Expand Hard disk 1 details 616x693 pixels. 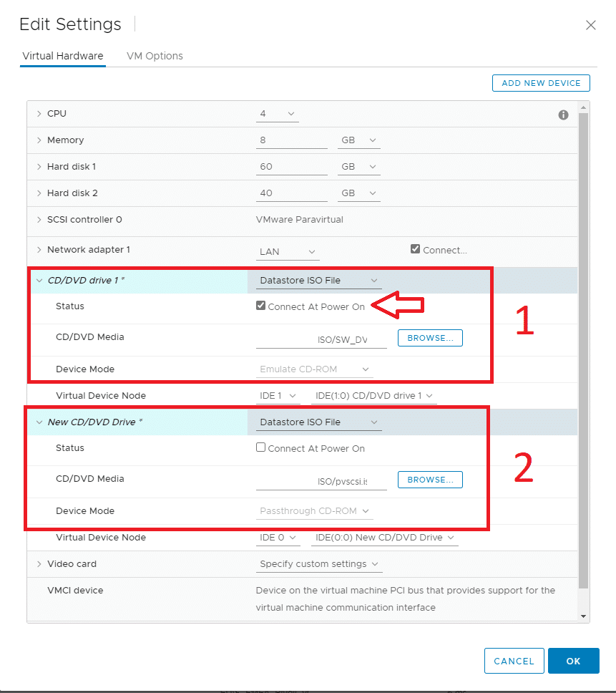39,167
